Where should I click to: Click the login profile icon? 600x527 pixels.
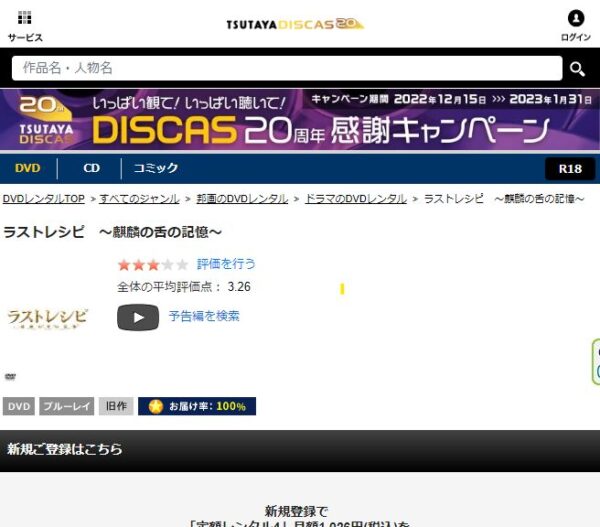click(575, 18)
